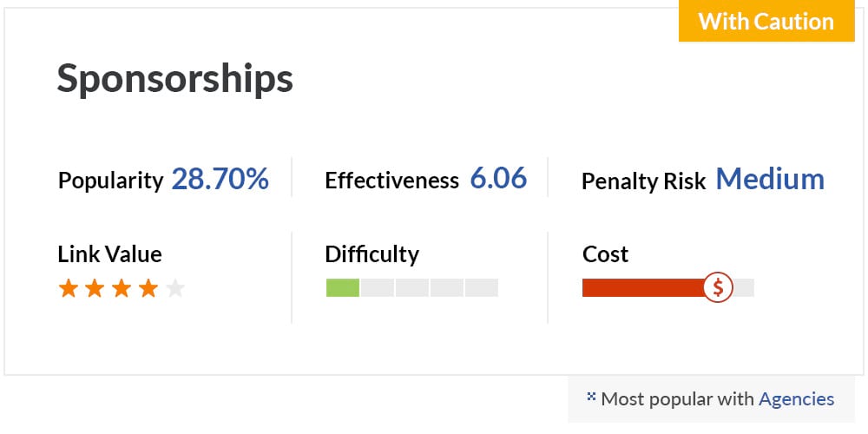Click the first orange Link Value star

[68, 288]
